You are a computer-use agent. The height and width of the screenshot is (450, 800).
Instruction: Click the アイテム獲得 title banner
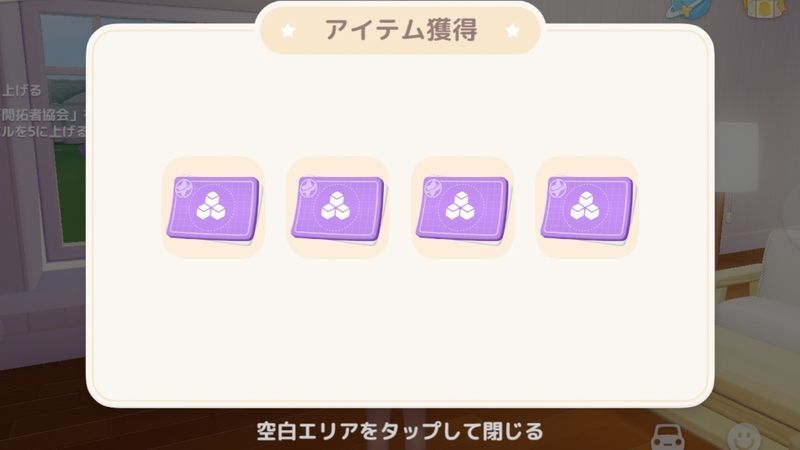pyautogui.click(x=401, y=30)
